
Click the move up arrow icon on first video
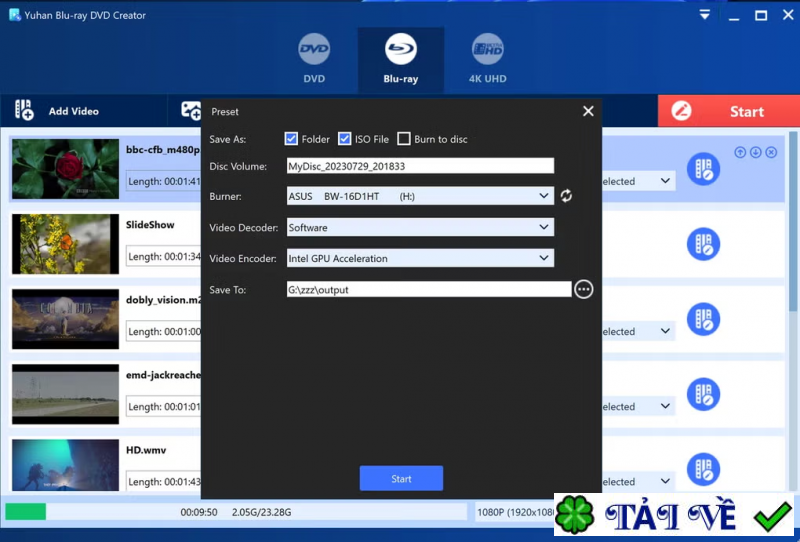click(x=740, y=153)
